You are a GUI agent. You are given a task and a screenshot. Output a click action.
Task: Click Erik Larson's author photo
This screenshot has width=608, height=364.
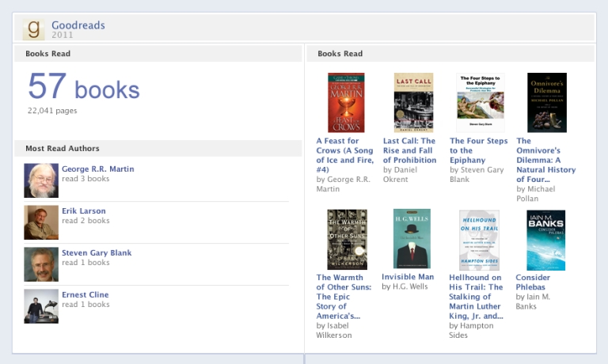click(41, 222)
